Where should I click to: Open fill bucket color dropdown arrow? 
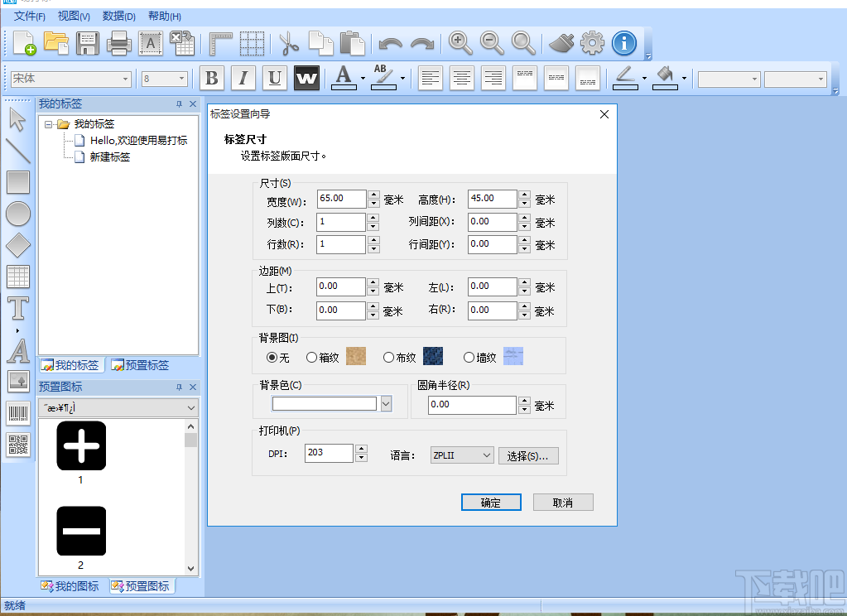[684, 79]
